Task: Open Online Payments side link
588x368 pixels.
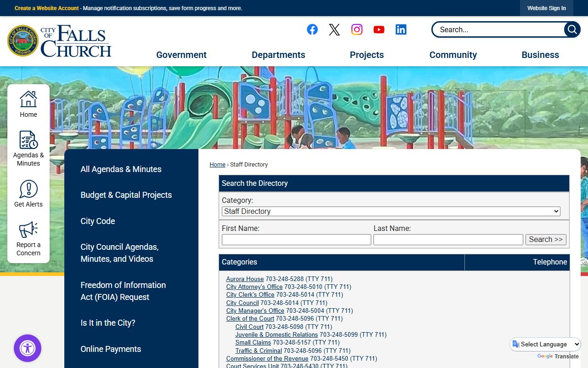Action: coord(111,349)
